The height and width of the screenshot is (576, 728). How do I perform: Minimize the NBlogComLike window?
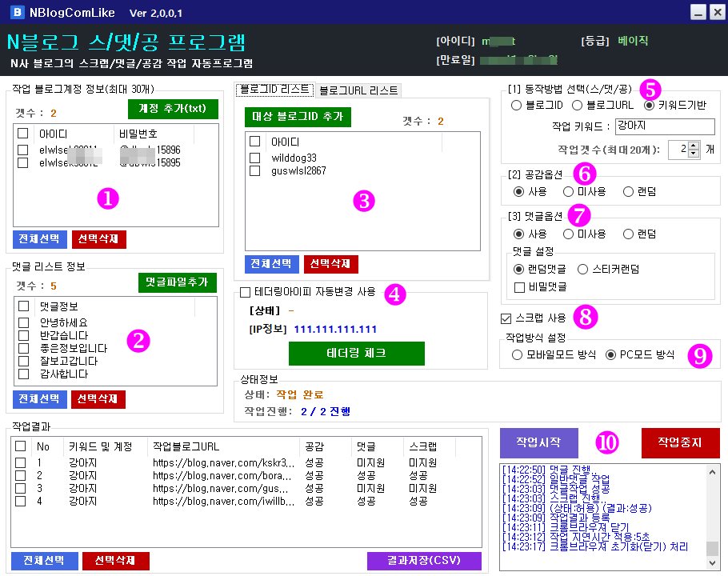click(x=698, y=12)
